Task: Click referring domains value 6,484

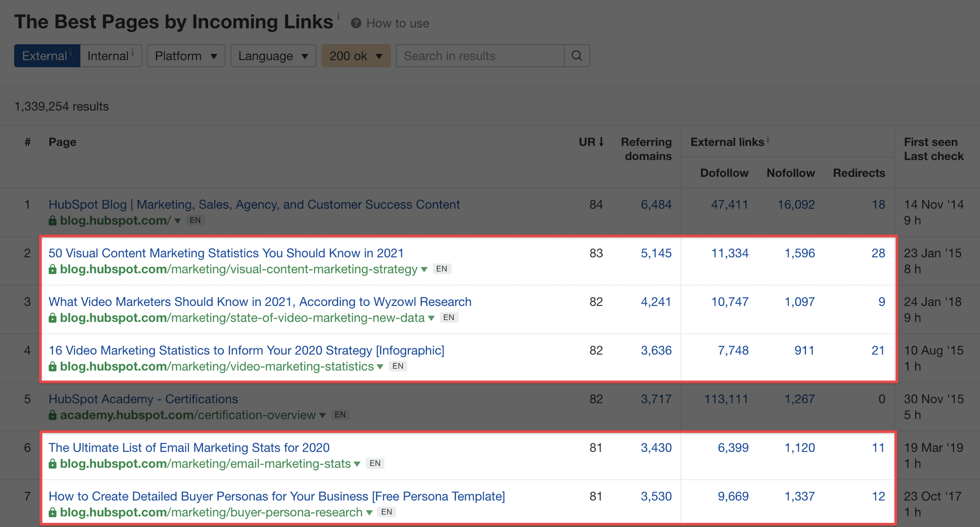Action: [656, 204]
